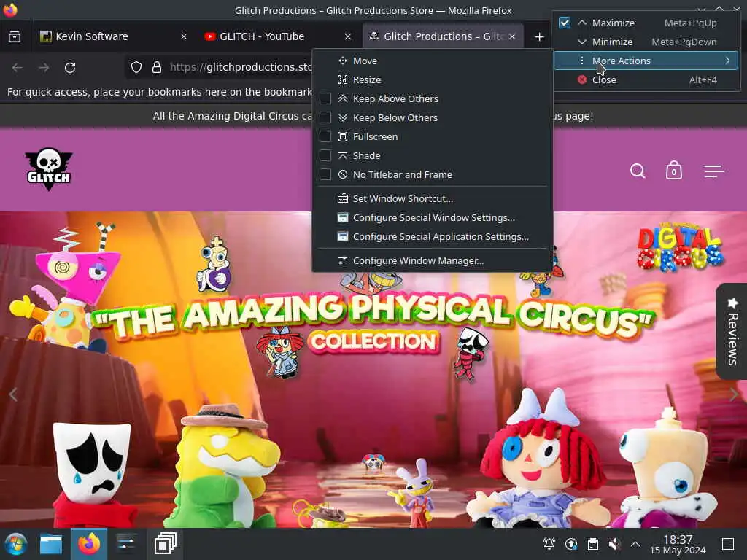Switch to Kevin Software tab
Viewport: 747px width, 560px height.
click(x=113, y=36)
